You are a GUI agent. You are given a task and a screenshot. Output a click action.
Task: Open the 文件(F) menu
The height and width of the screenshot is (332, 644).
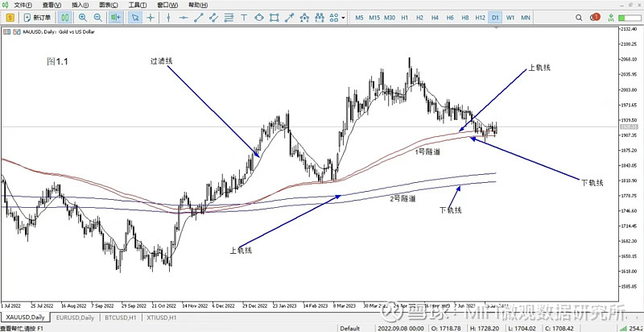24,6
